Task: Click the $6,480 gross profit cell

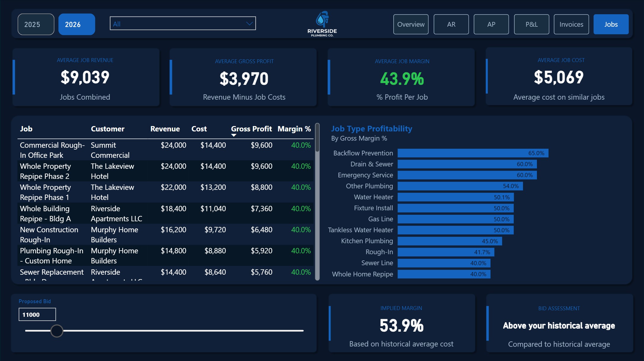Action: (261, 230)
